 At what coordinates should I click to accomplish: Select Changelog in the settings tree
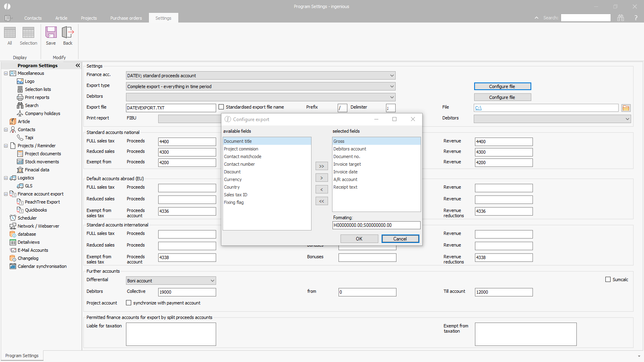[28, 258]
